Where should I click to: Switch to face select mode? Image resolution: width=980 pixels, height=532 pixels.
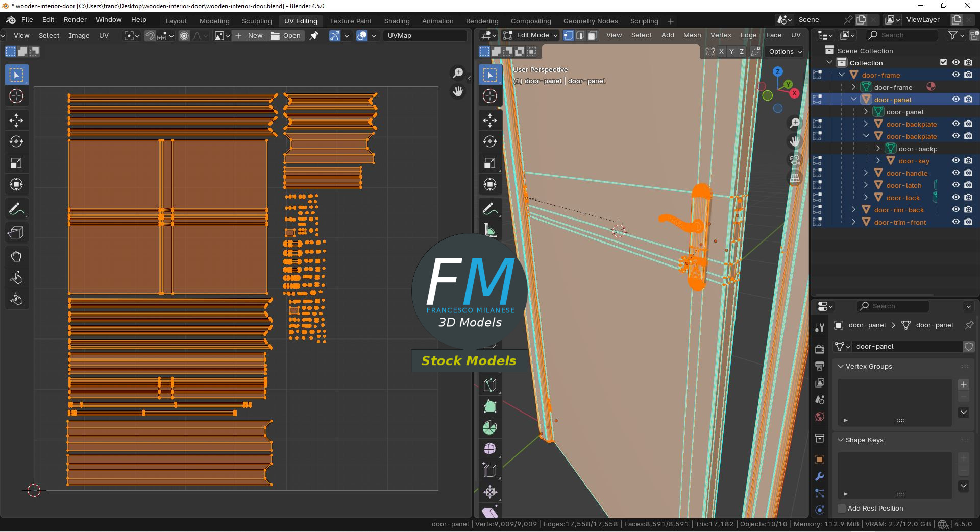point(592,35)
